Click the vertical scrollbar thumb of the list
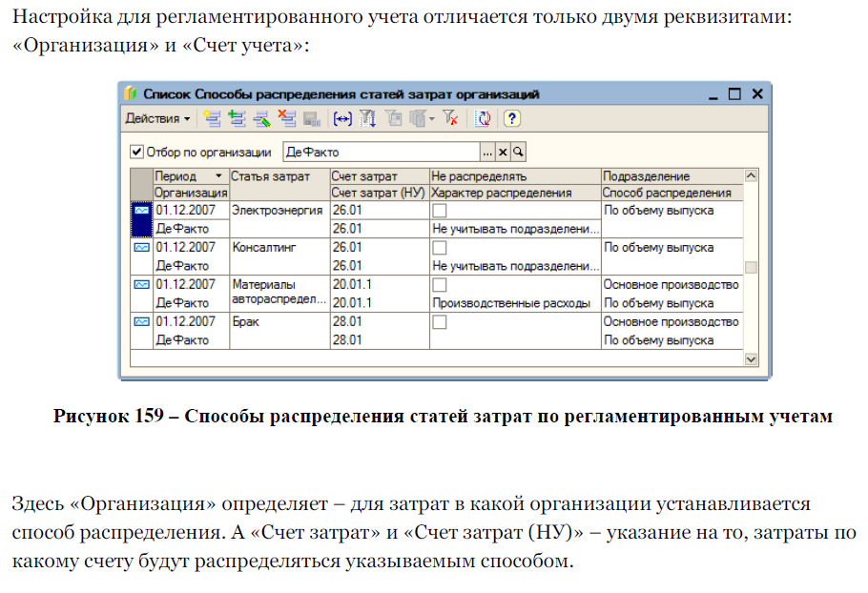Viewport: 868px width, 593px height. [751, 267]
